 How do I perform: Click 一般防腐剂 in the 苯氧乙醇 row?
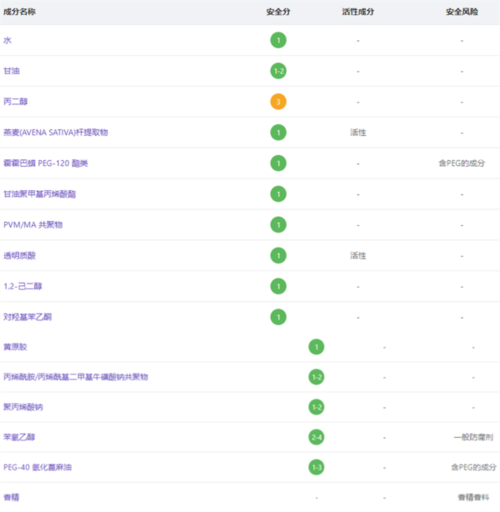tap(473, 437)
